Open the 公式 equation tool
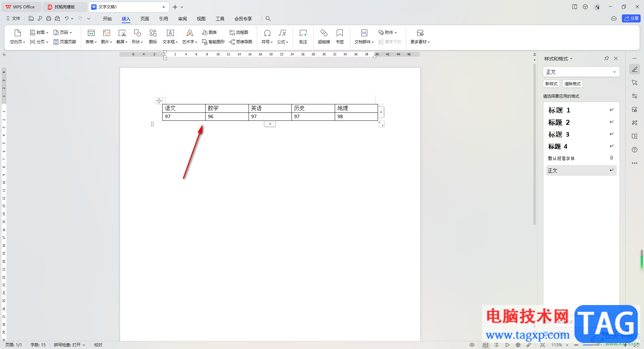 (282, 36)
